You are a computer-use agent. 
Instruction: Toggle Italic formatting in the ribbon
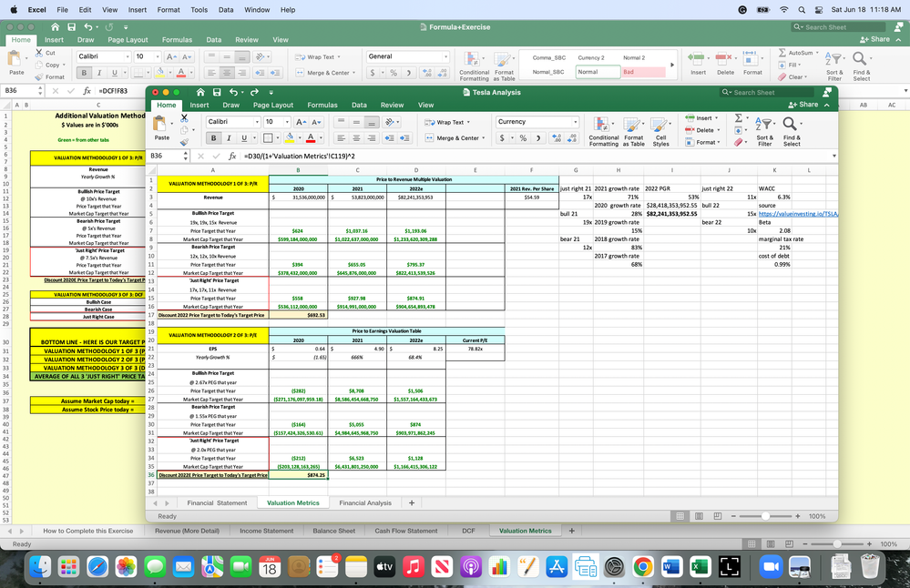[227, 137]
